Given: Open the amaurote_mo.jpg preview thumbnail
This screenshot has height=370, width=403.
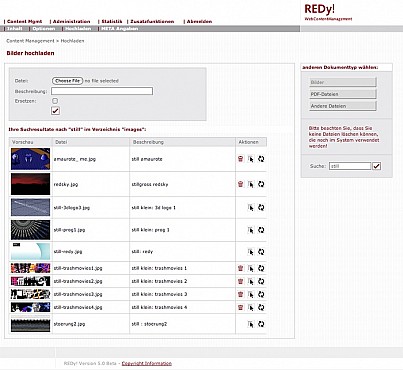Looking at the screenshot, I should coord(30,159).
